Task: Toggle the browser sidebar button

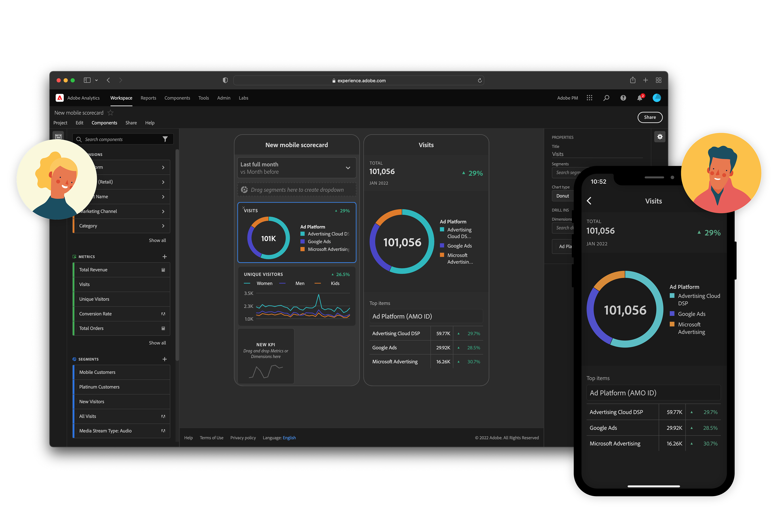Action: point(87,80)
